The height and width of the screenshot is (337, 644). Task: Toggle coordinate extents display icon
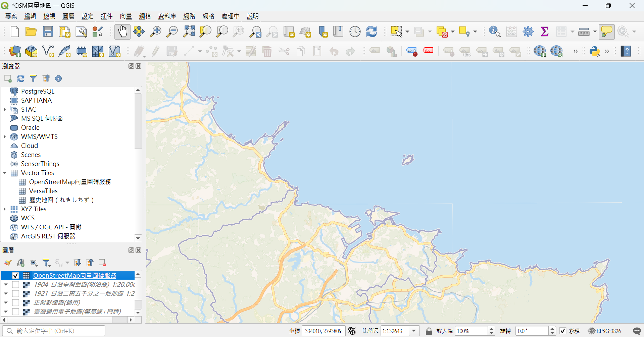[x=352, y=331]
